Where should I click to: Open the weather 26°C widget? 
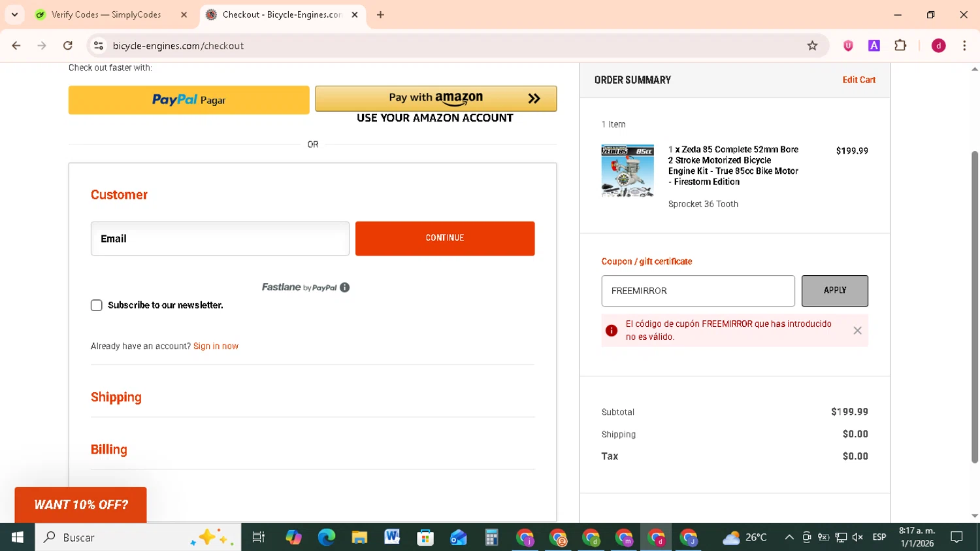745,537
